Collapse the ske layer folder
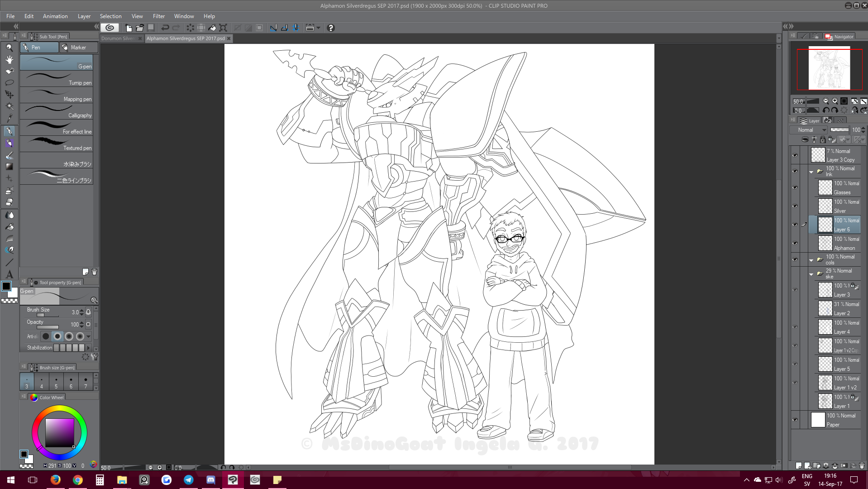The width and height of the screenshot is (868, 489). pyautogui.click(x=811, y=274)
